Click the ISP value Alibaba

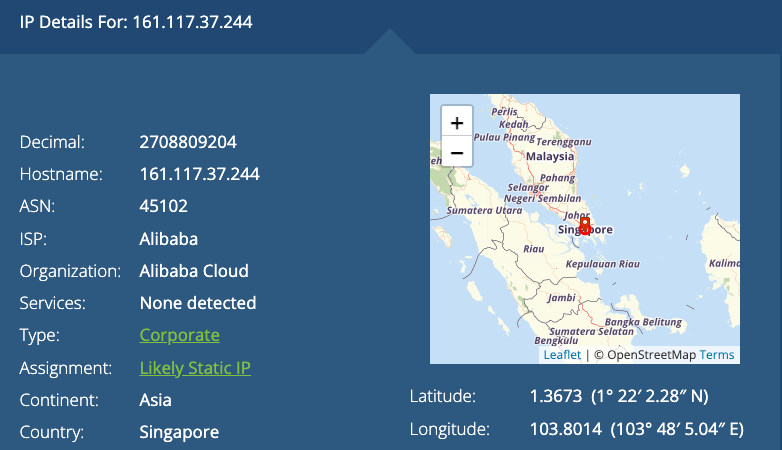pos(168,239)
